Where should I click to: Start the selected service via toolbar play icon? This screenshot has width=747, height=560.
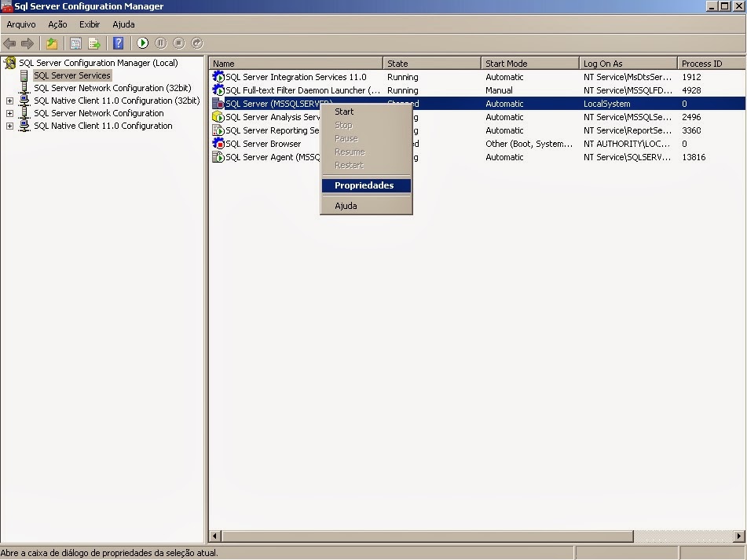pos(142,43)
